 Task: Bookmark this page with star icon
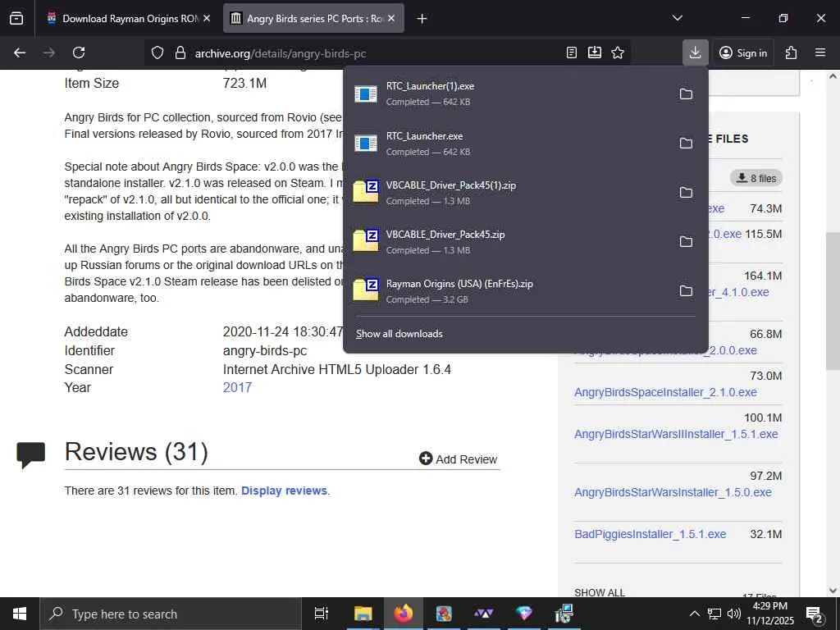coord(618,52)
